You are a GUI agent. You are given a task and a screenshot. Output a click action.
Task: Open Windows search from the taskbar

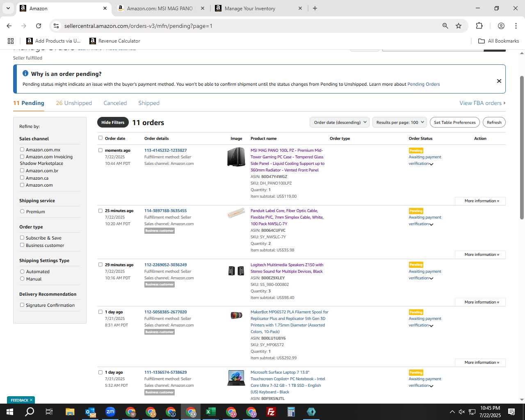[30, 412]
